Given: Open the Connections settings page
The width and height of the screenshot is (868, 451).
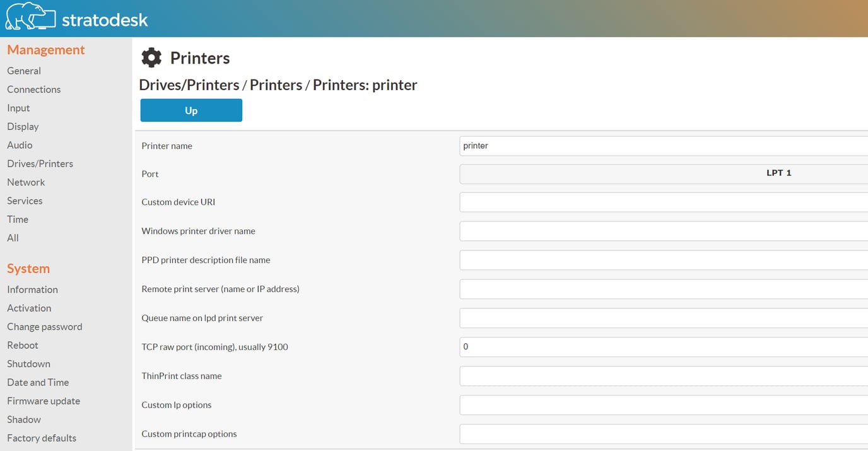Looking at the screenshot, I should coord(33,89).
